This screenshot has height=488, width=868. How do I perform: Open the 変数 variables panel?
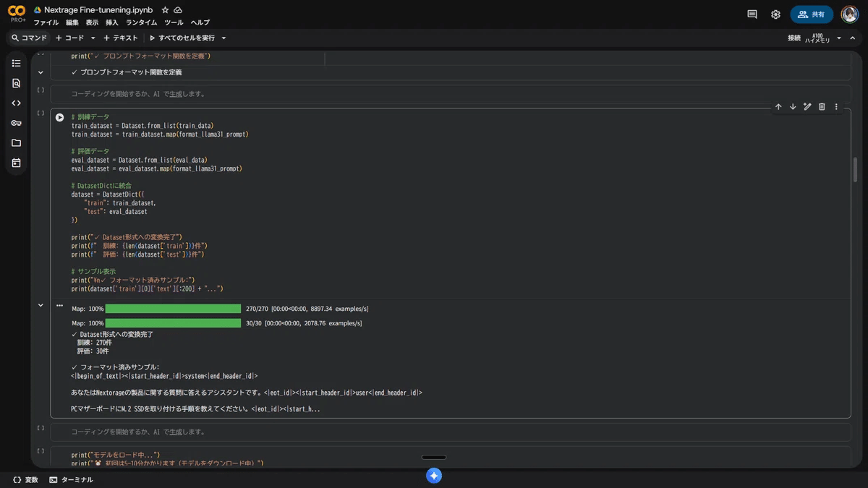(25, 480)
